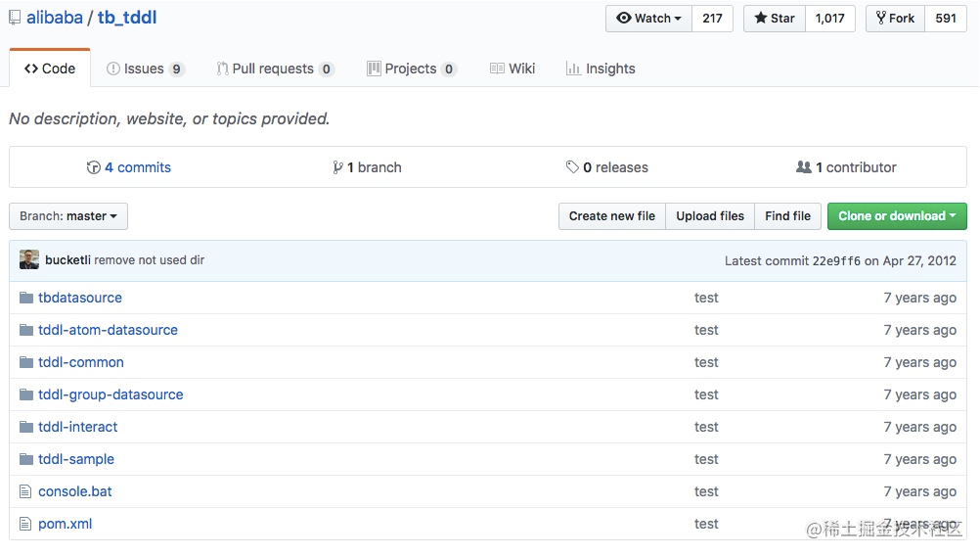Open the tb_tddl repository link

pos(127,18)
